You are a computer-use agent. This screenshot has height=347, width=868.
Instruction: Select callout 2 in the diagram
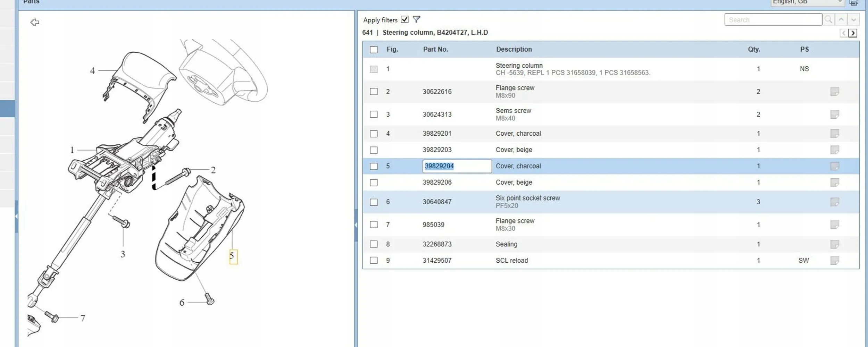coord(213,170)
